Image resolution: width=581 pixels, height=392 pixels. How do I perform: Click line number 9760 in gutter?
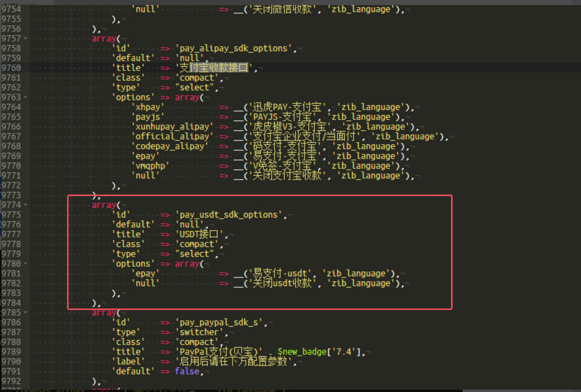pyautogui.click(x=11, y=68)
